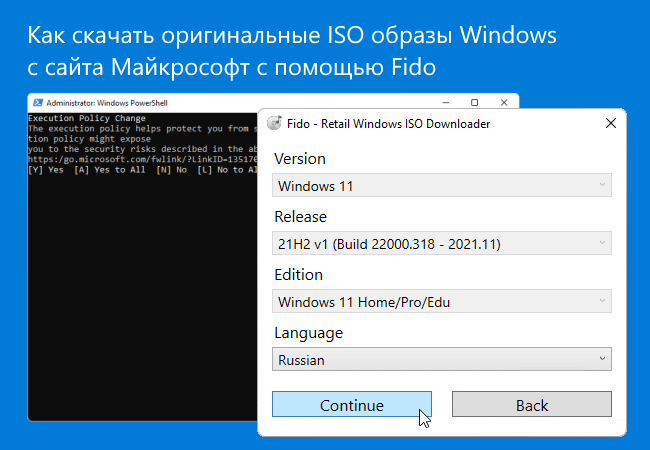Close the PowerShell window

point(504,103)
